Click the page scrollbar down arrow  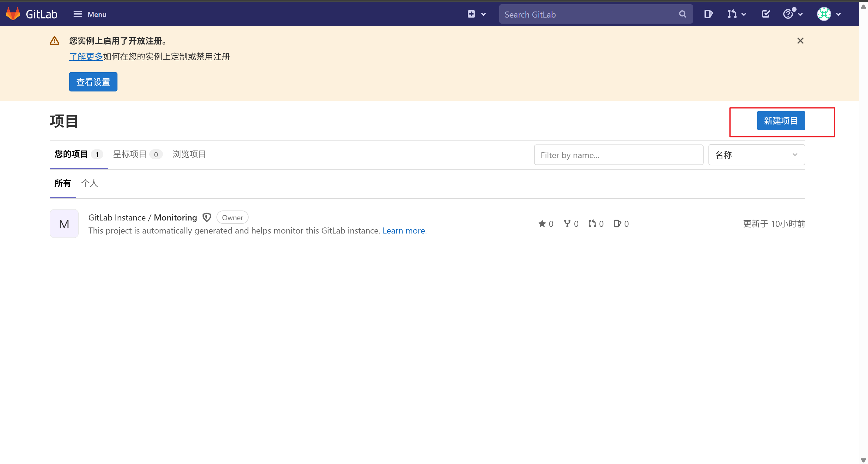[863, 460]
